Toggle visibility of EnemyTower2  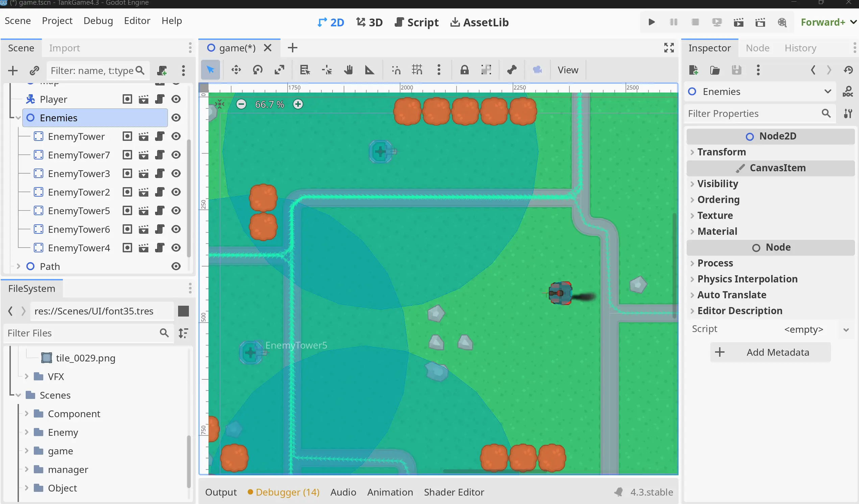pos(176,192)
